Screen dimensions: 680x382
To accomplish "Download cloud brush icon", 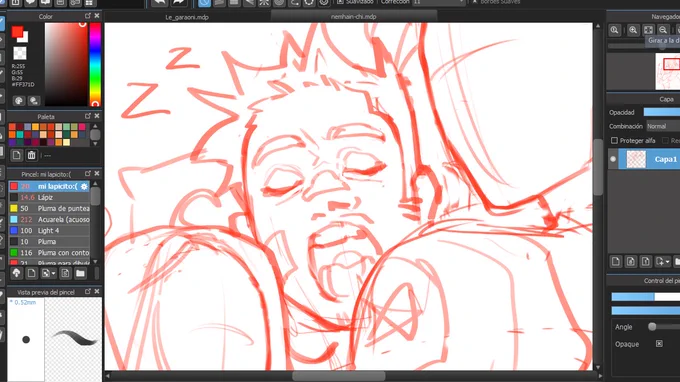I will click(x=16, y=273).
